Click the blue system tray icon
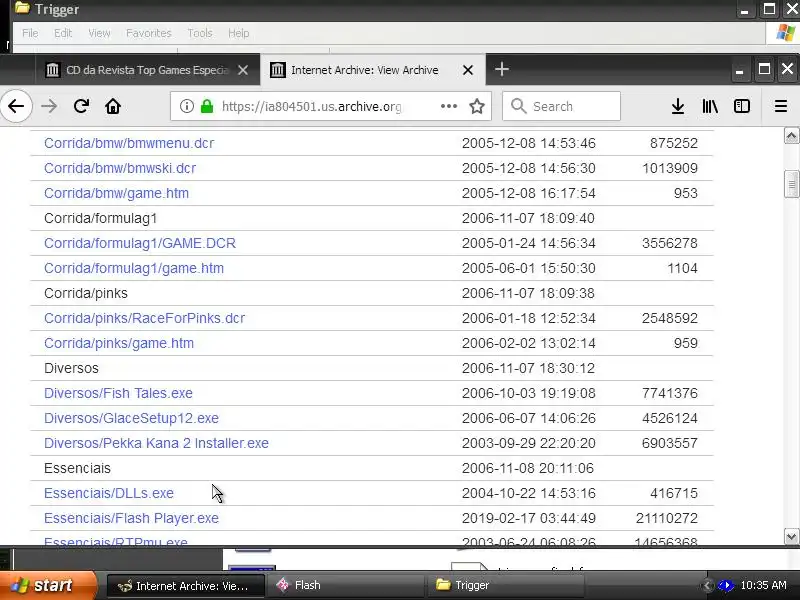Image resolution: width=800 pixels, height=600 pixels. click(x=725, y=586)
